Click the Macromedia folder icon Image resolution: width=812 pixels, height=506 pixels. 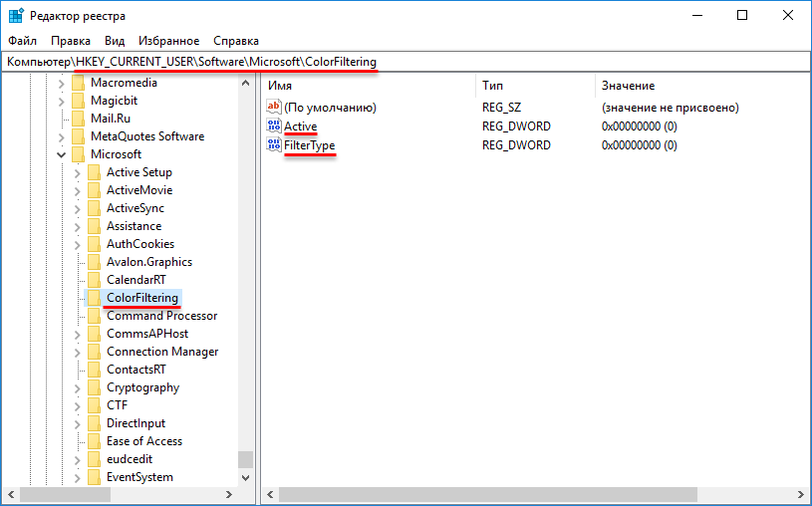click(79, 83)
